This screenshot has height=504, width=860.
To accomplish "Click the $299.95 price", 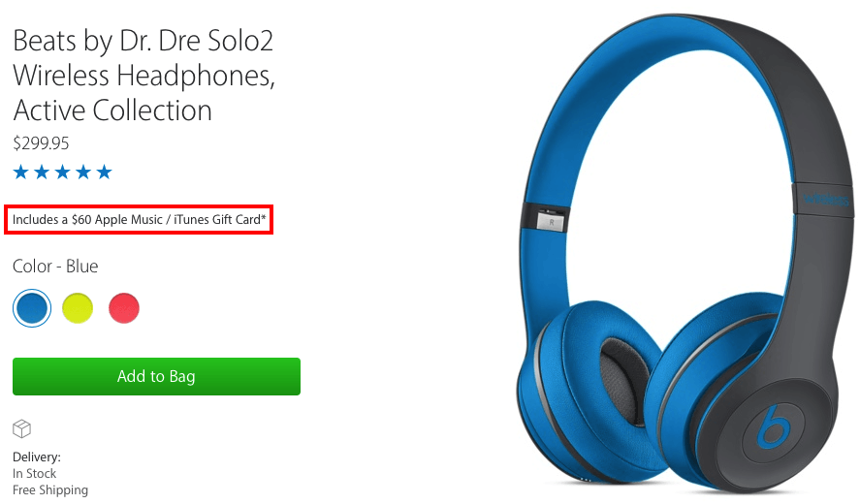I will point(41,143).
